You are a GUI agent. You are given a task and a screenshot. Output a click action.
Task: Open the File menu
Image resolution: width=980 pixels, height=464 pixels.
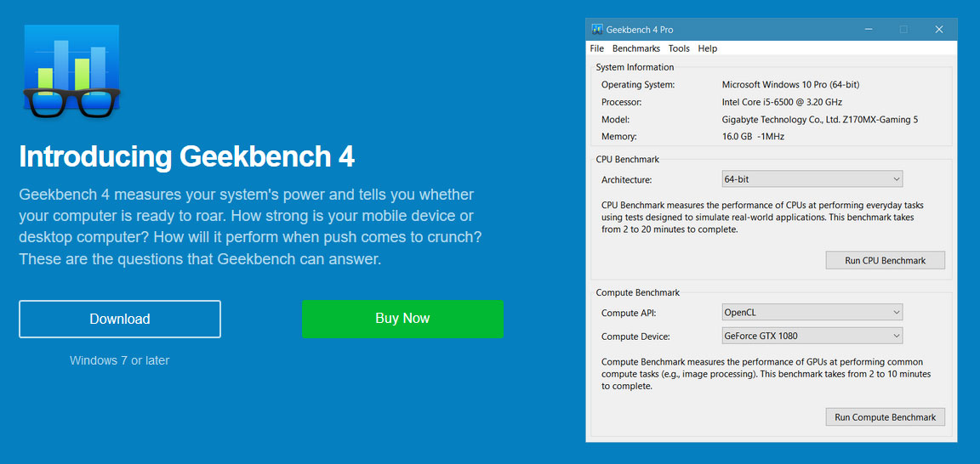597,48
